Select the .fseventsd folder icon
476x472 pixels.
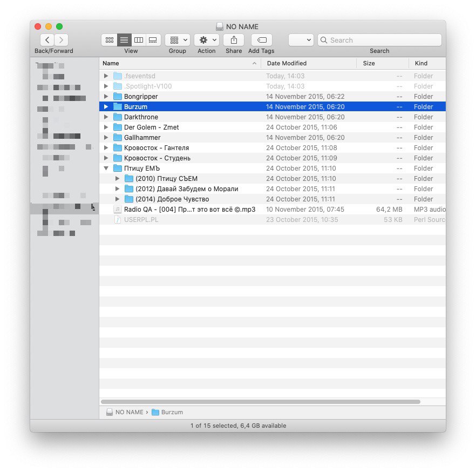point(118,76)
